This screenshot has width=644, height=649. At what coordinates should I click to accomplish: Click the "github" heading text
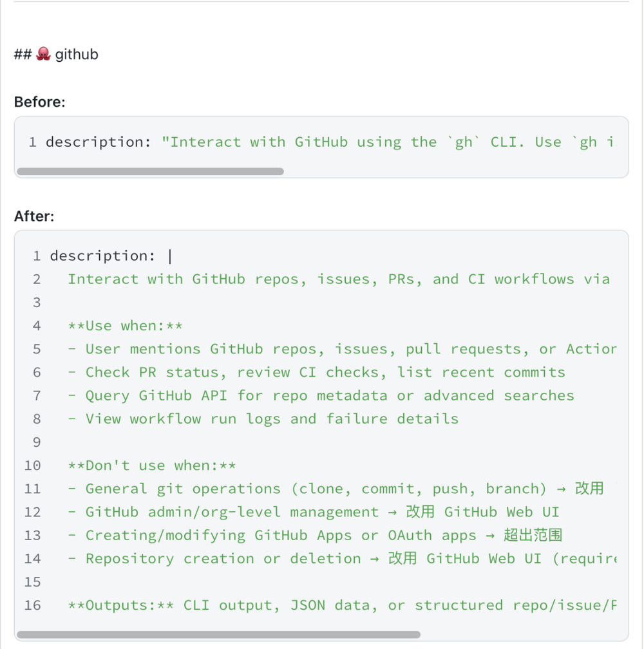coord(77,54)
